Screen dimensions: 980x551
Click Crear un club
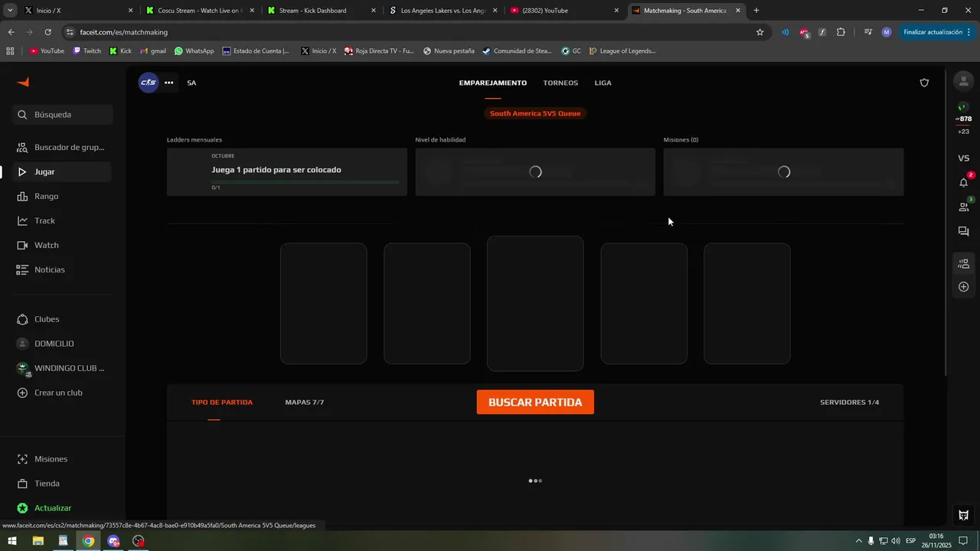[63, 393]
